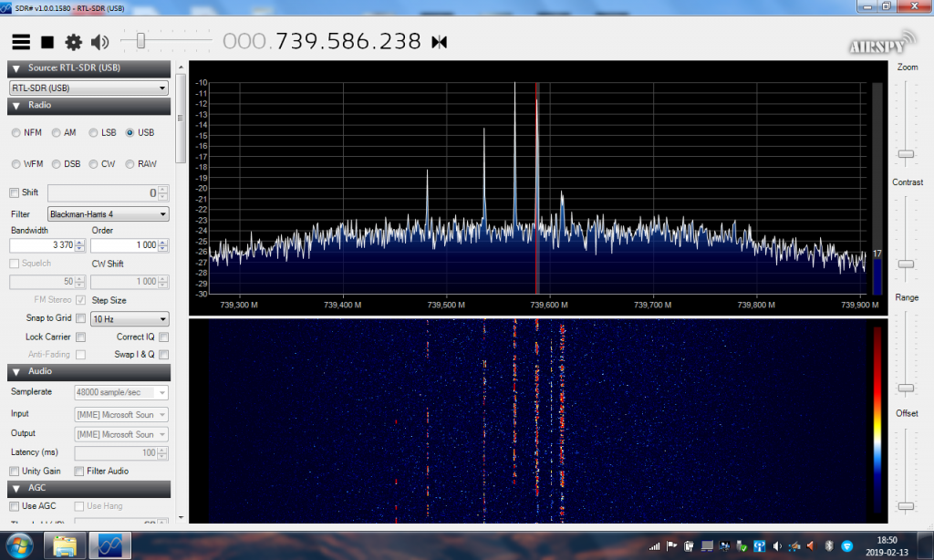Click the center tuning icon beside frequency
Image resolution: width=934 pixels, height=560 pixels.
tap(439, 42)
